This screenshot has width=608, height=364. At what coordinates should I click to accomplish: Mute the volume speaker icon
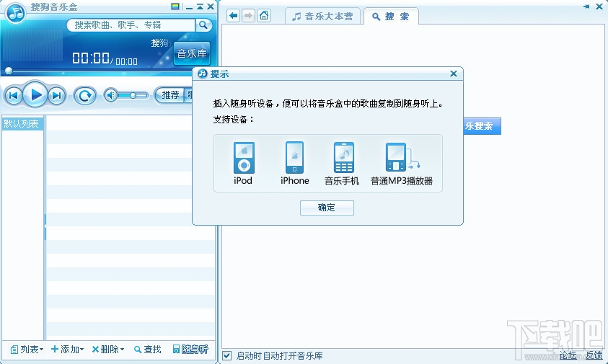(111, 95)
